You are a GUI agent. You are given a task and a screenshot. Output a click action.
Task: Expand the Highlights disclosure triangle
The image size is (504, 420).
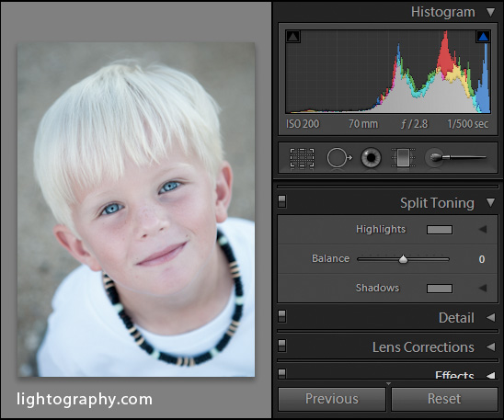[x=483, y=229]
